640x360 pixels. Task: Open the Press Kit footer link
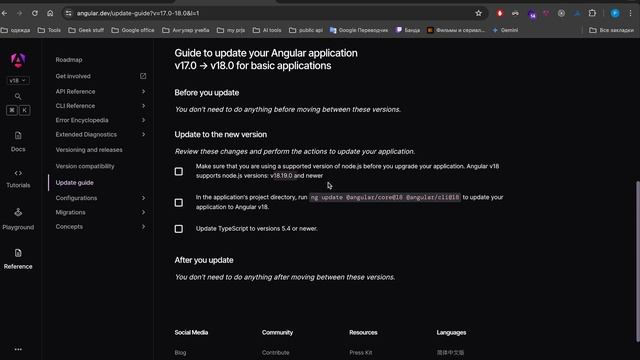tap(361, 353)
